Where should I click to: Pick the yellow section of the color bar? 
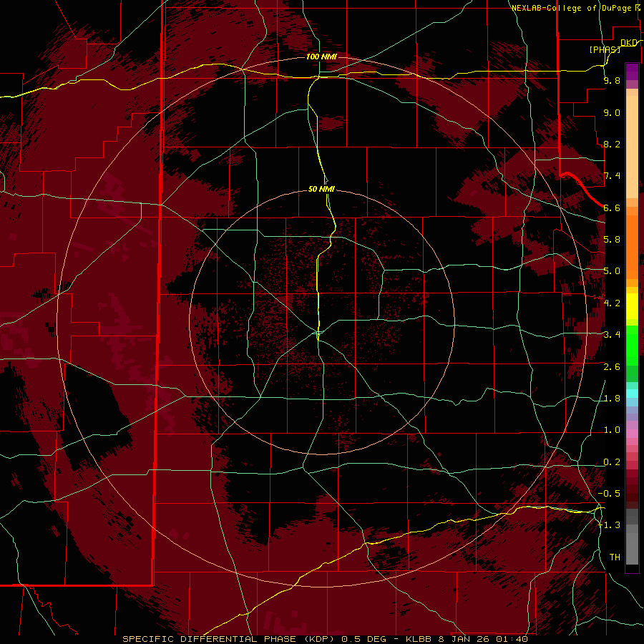(x=632, y=306)
